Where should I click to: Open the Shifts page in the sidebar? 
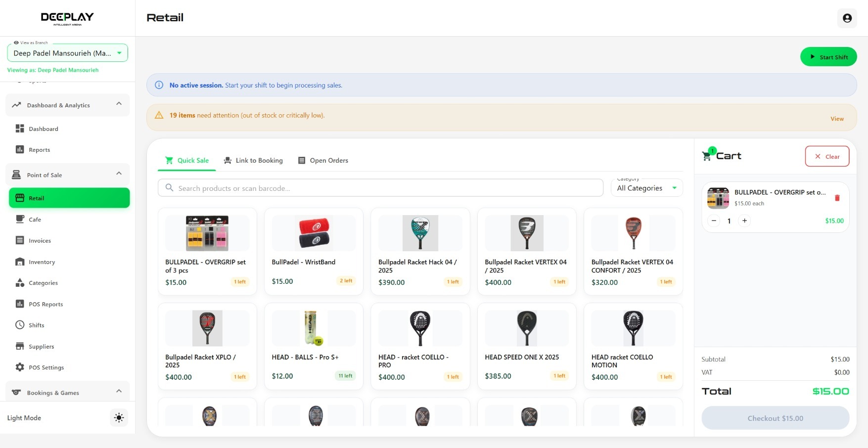click(x=36, y=325)
